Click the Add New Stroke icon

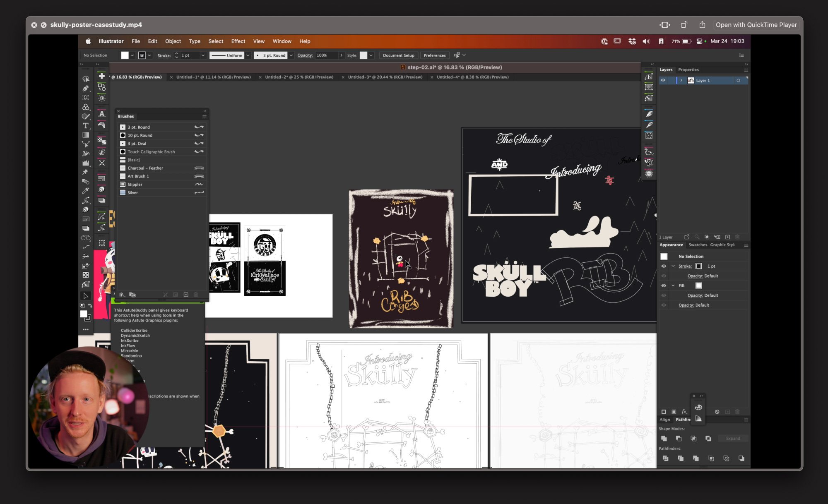pos(664,412)
